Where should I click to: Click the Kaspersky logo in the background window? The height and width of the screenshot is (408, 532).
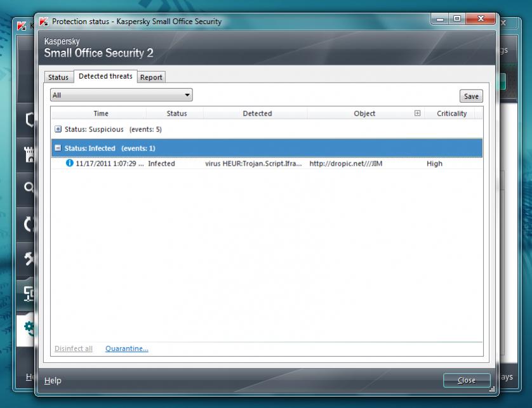[22, 26]
